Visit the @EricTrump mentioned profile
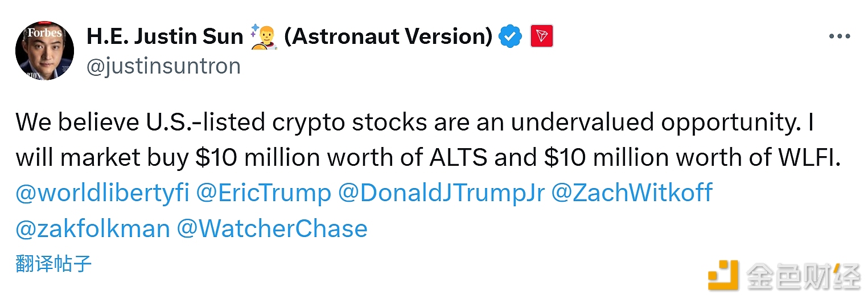The height and width of the screenshot is (298, 868). click(x=263, y=193)
